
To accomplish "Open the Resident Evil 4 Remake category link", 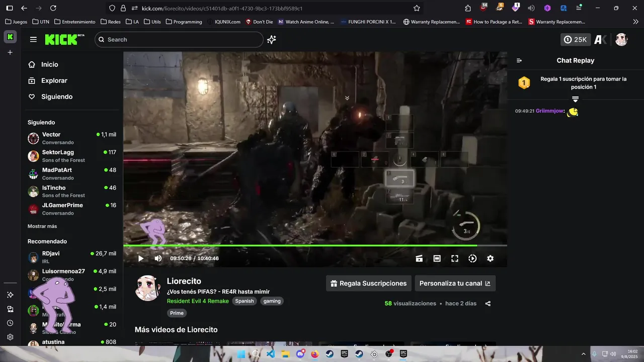I will 198,301.
